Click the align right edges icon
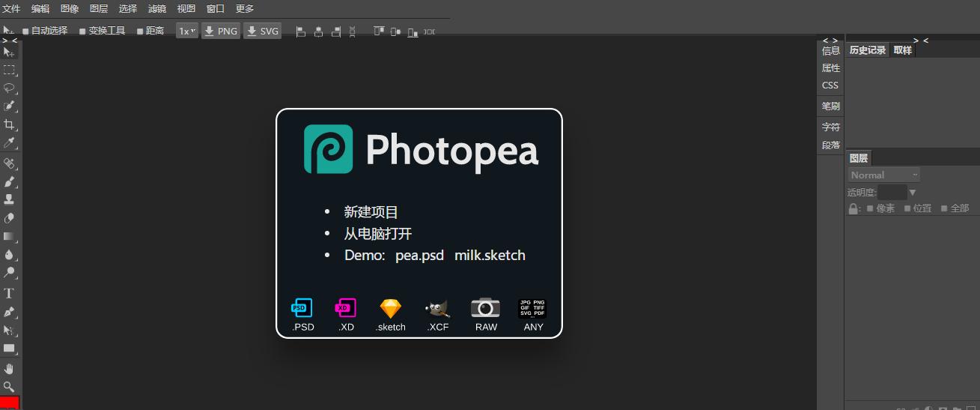Image resolution: width=980 pixels, height=410 pixels. [336, 31]
